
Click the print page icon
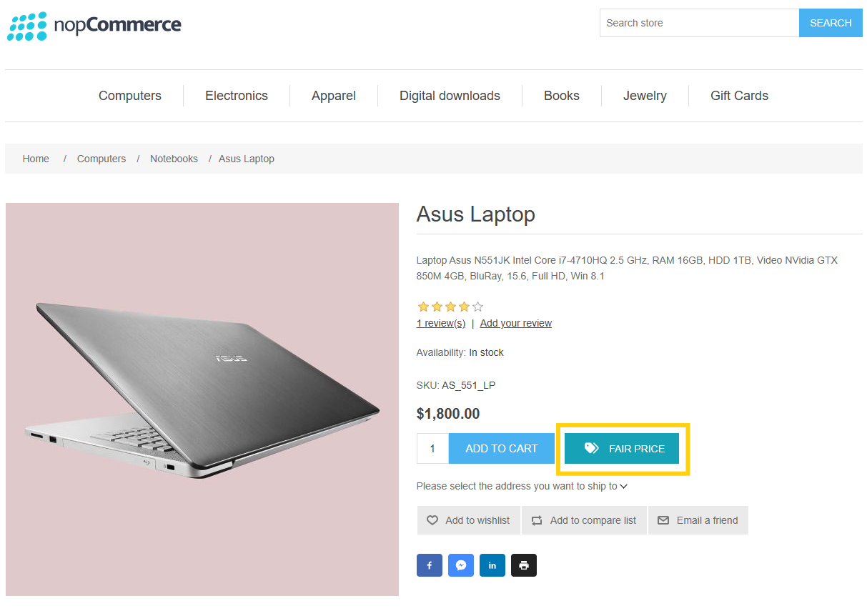click(524, 565)
